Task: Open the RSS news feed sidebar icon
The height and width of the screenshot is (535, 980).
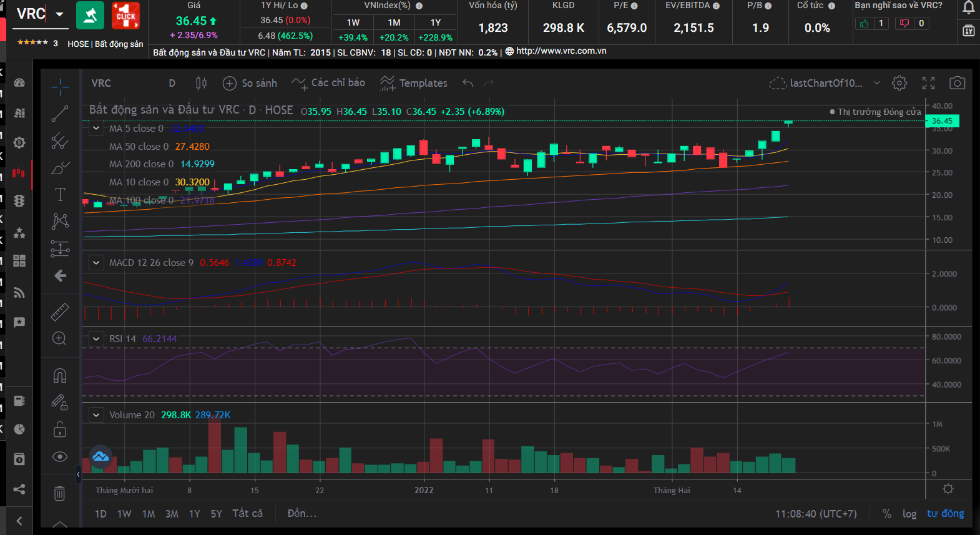Action: [x=19, y=293]
